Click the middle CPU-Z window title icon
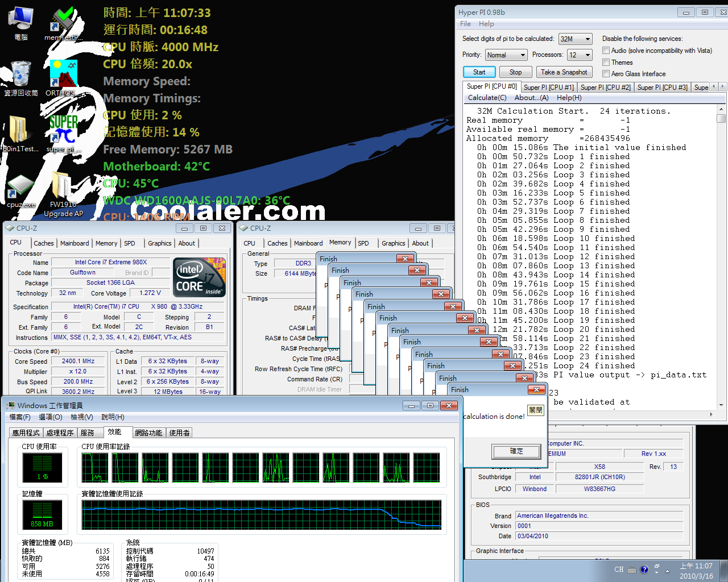The width and height of the screenshot is (728, 582). point(244,228)
